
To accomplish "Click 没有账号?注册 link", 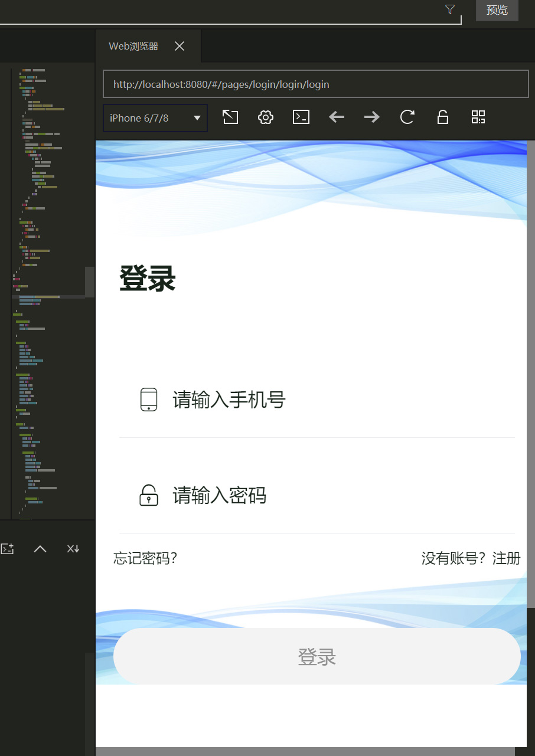I will tap(471, 558).
